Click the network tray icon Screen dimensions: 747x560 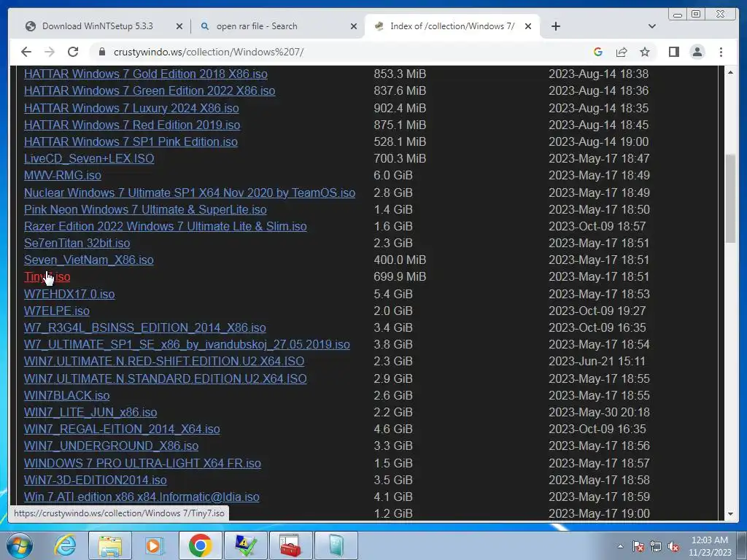pos(656,546)
